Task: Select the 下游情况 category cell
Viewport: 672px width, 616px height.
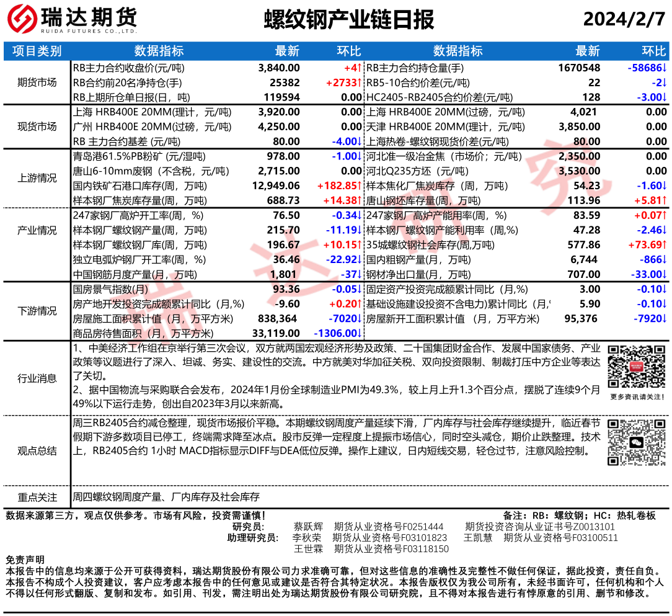Action: click(37, 311)
